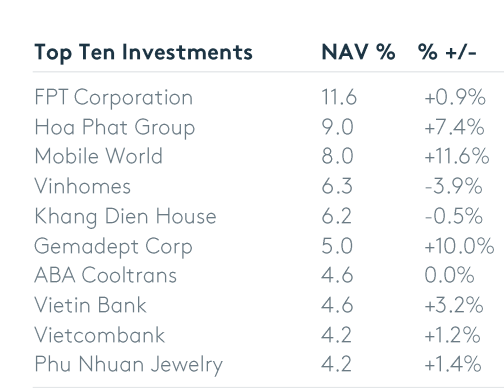Viewport: 504px width, 388px height.
Task: Click the +1.4% change for Phu Nhuan Jewelry
Action: [453, 364]
